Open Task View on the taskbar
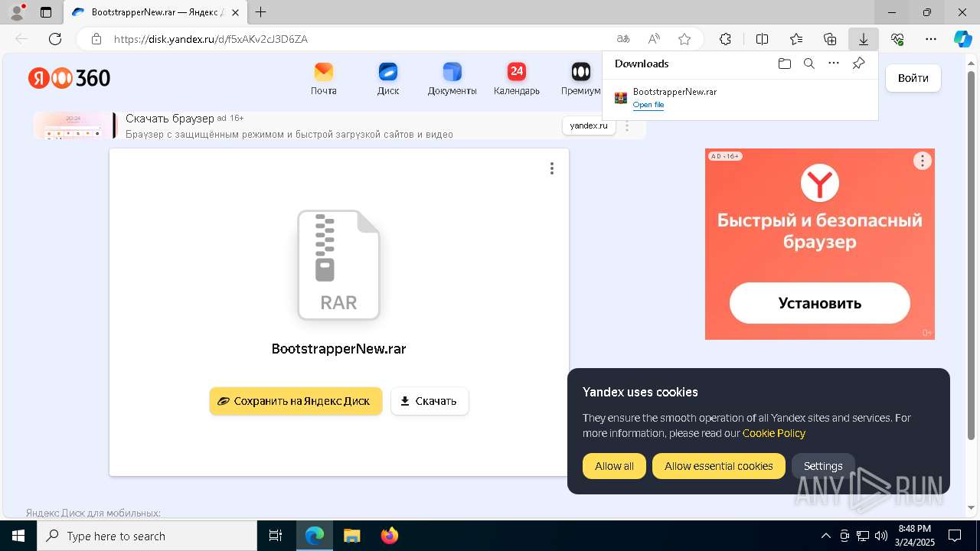980x551 pixels. point(276,536)
